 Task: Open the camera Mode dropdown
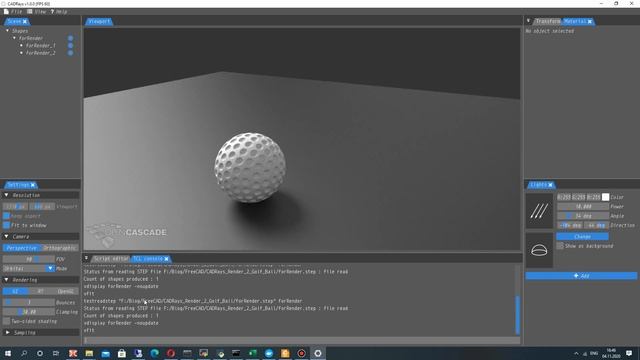click(x=29, y=269)
